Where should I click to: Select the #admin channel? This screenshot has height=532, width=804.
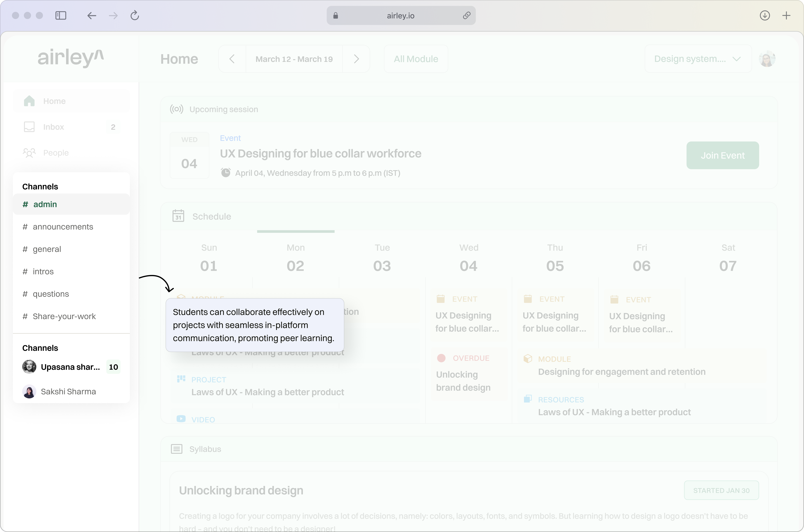point(71,204)
